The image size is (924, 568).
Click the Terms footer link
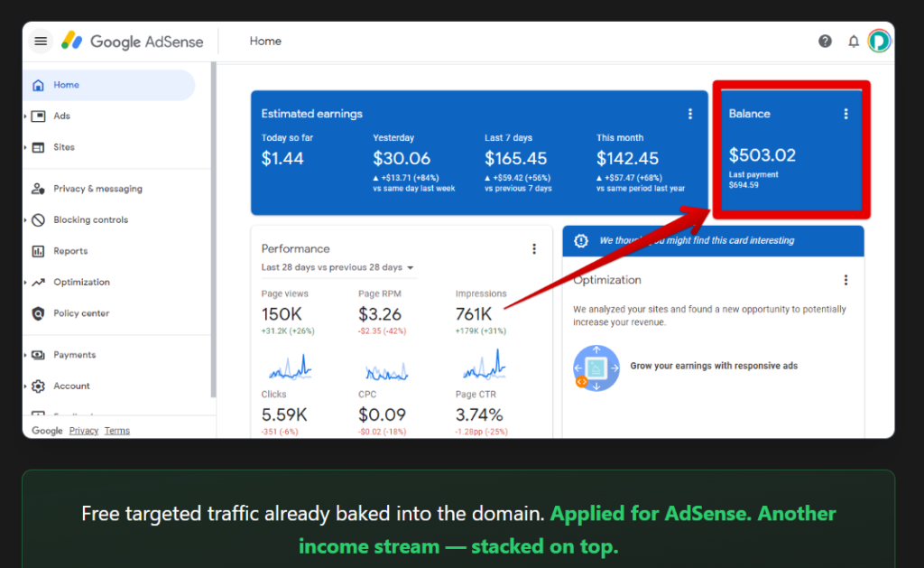click(116, 430)
